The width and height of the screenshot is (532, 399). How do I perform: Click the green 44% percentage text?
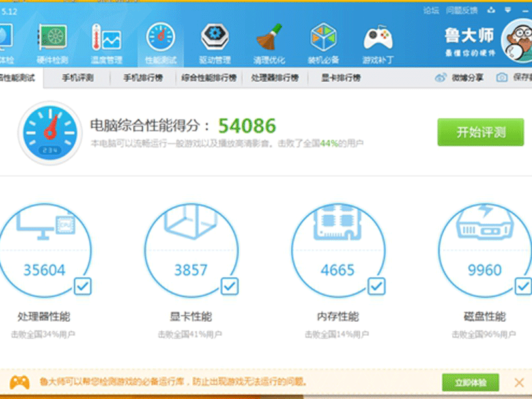[329, 144]
